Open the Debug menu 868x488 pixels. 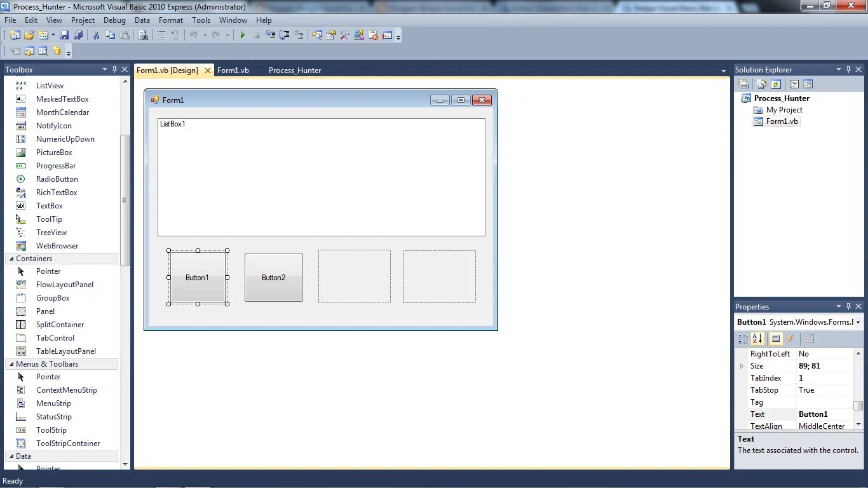tap(114, 20)
